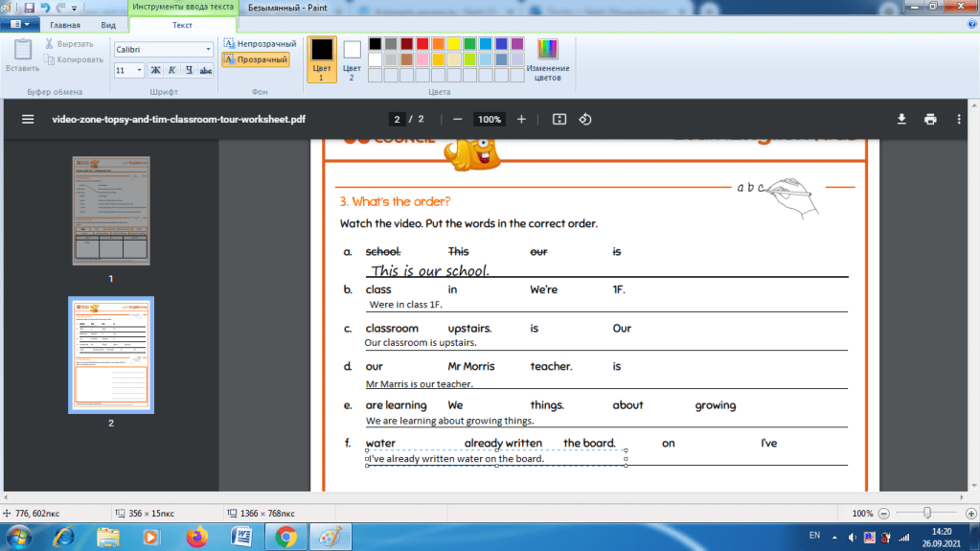Toggle Italic text formatting

[172, 70]
